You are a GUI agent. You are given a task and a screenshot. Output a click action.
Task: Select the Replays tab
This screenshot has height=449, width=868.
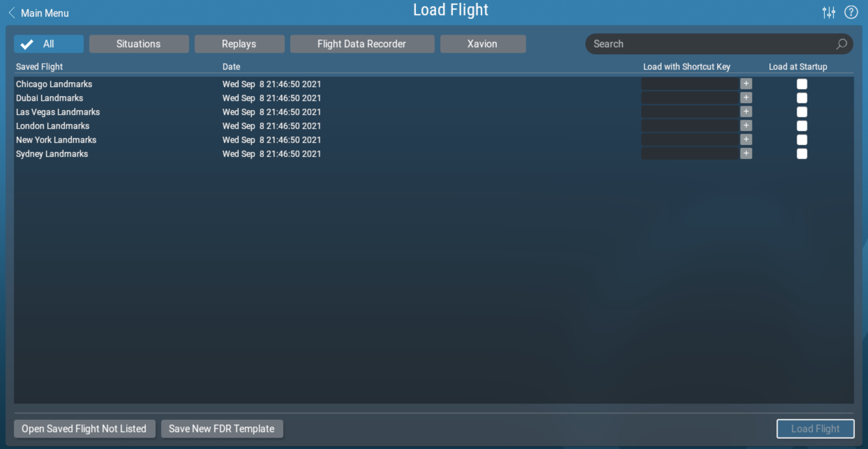pyautogui.click(x=238, y=44)
